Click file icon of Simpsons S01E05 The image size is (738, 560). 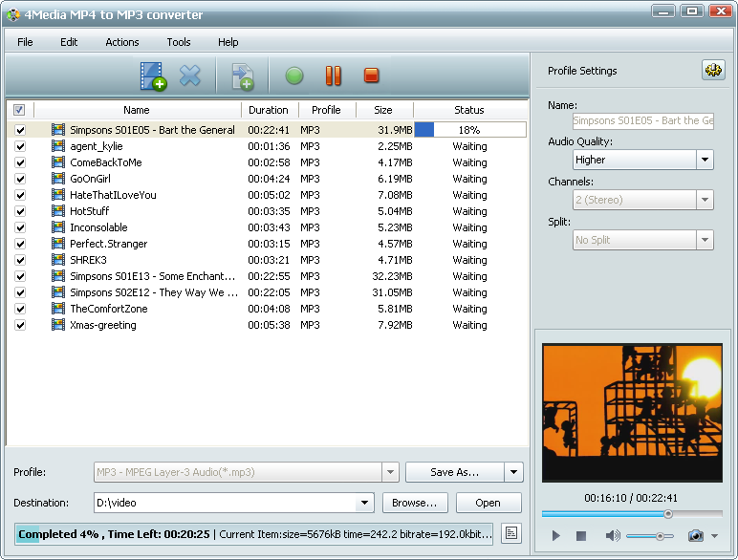point(58,130)
